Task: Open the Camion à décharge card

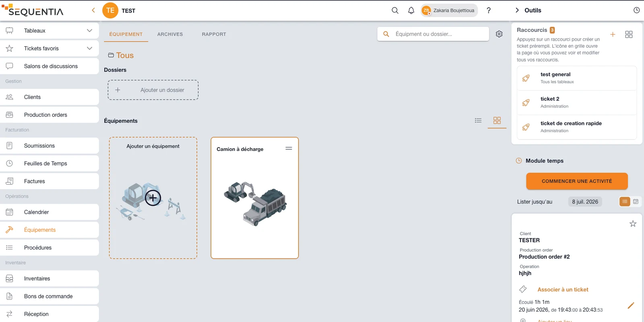Action: click(255, 198)
